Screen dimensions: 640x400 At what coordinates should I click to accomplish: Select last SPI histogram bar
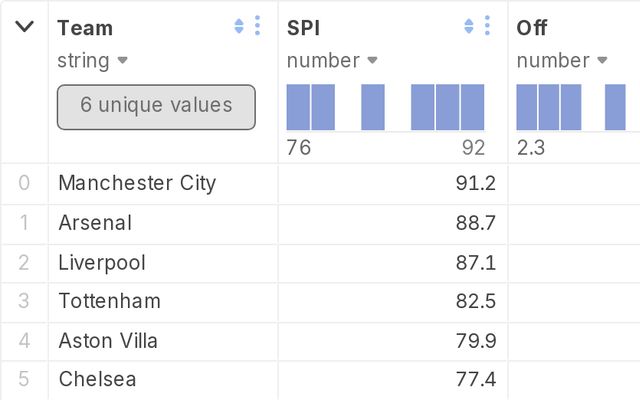pyautogui.click(x=473, y=107)
